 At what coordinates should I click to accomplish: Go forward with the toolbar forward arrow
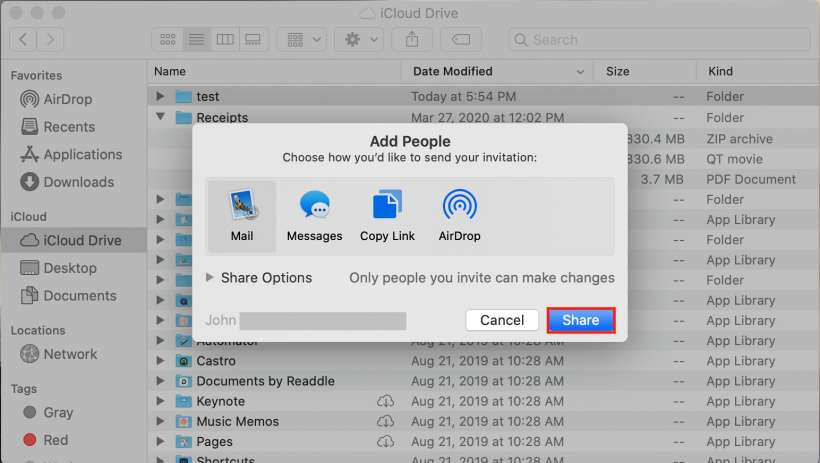(x=51, y=39)
